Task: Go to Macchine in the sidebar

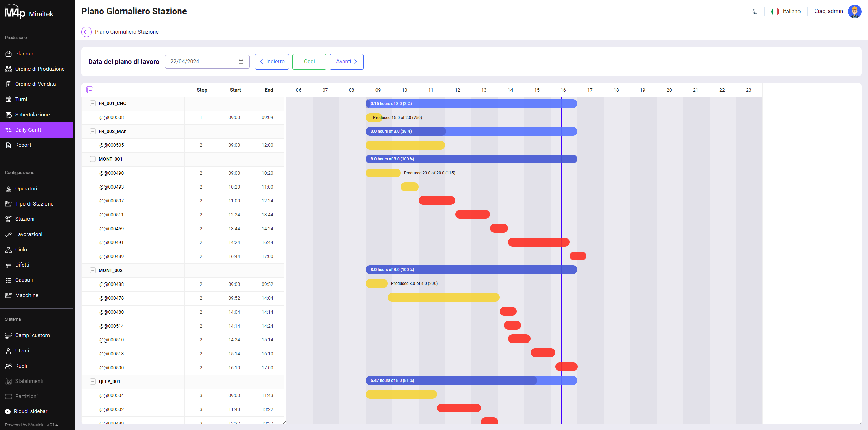Action: (26, 295)
